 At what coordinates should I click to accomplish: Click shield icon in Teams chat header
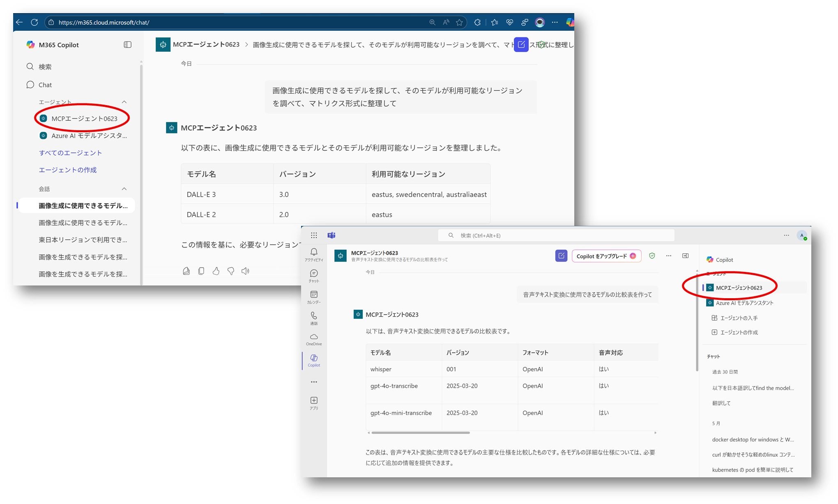[652, 255]
